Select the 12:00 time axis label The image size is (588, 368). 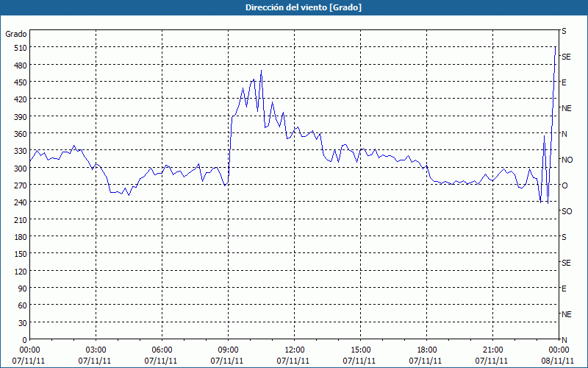tap(295, 350)
